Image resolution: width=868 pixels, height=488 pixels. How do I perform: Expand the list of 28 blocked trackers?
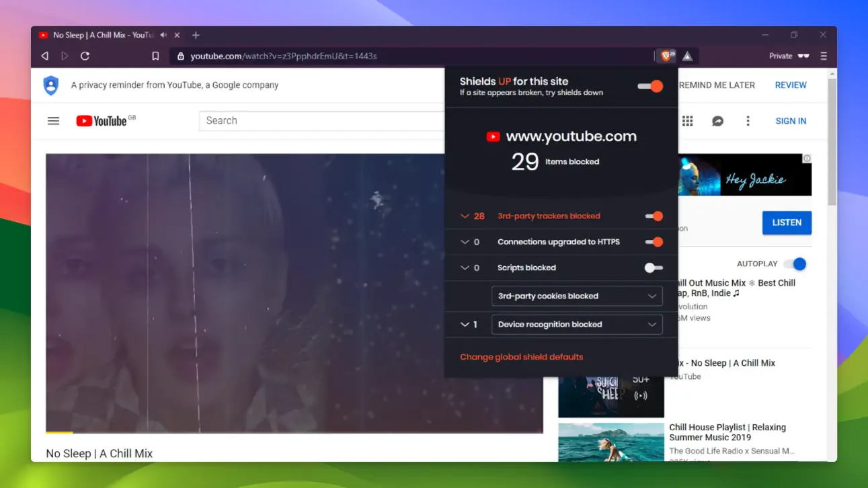[x=465, y=216]
